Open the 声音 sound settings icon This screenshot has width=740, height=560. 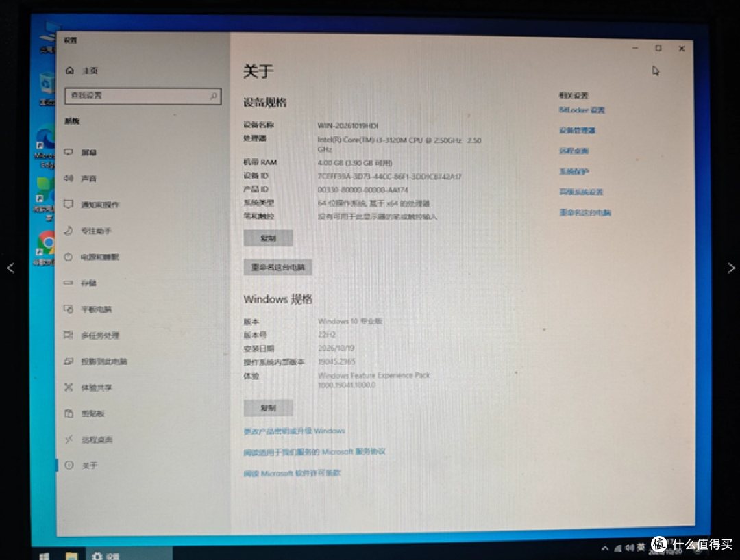pos(69,178)
